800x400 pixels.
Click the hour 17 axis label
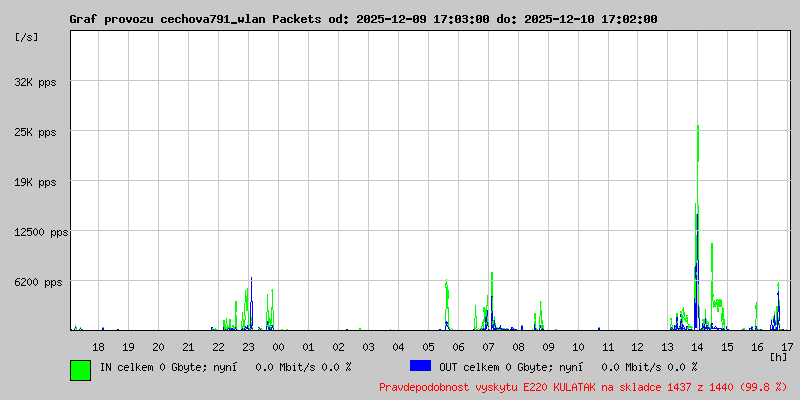coord(787,347)
